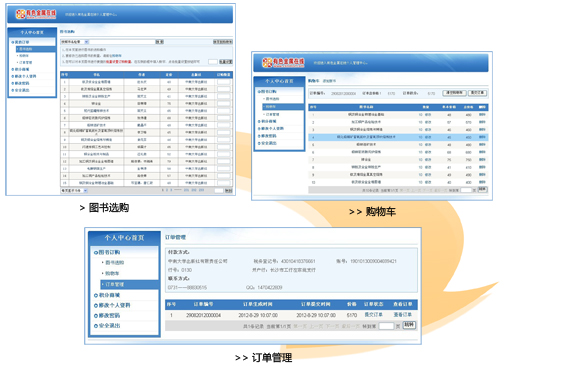Image resolution: width=584 pixels, height=377 pixels.
Task: Focus the order quantity field for book row 8
Action: click(x=223, y=132)
